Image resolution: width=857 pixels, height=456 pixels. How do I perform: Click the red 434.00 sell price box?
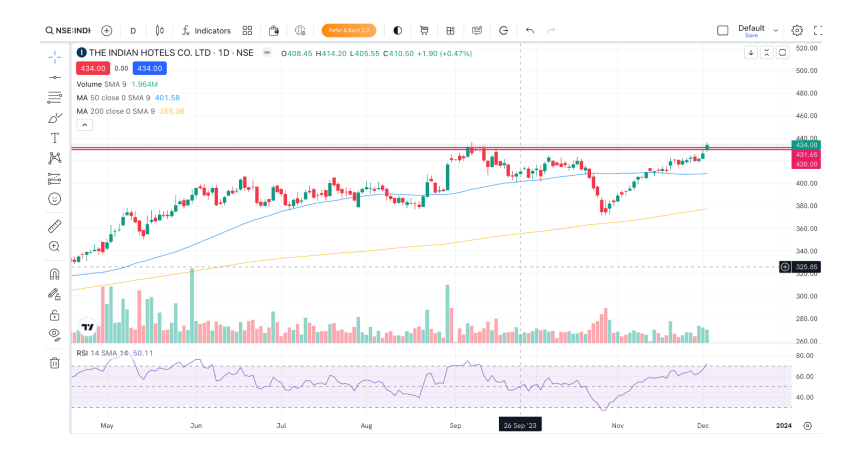(x=92, y=68)
